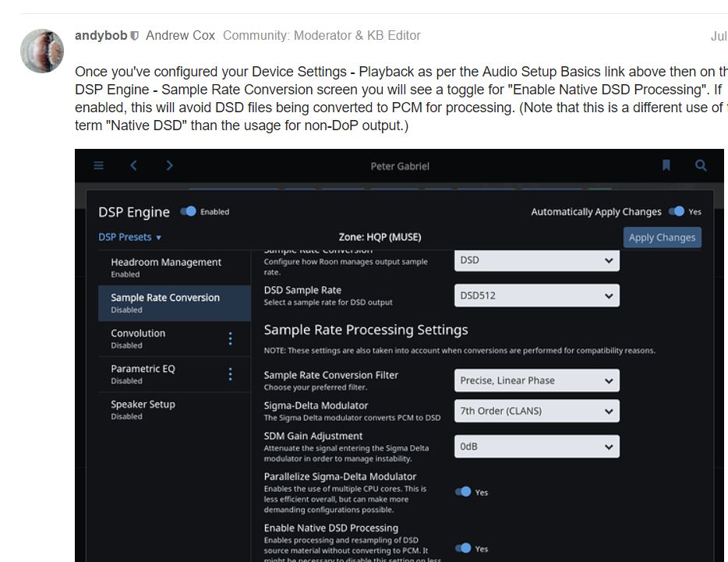The width and height of the screenshot is (728, 562).
Task: Click andybob's moderator shield icon
Action: click(135, 36)
